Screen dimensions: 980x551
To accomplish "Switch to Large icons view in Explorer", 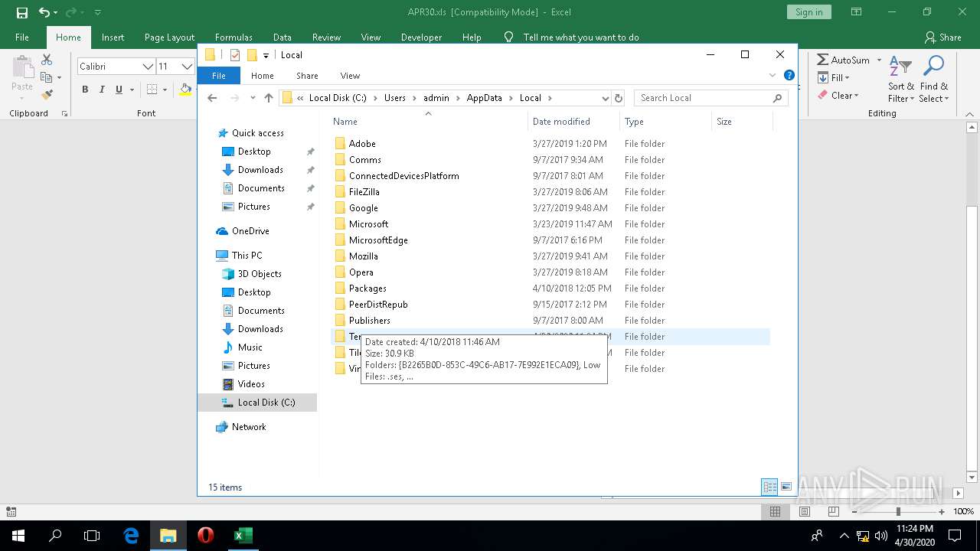I will [x=786, y=487].
